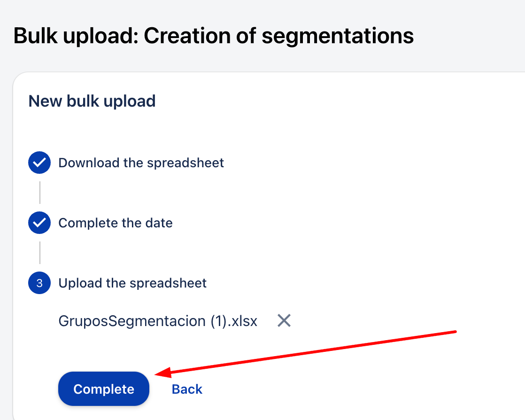Click connector line between steps one and two
This screenshot has height=420, width=525.
tap(40, 193)
